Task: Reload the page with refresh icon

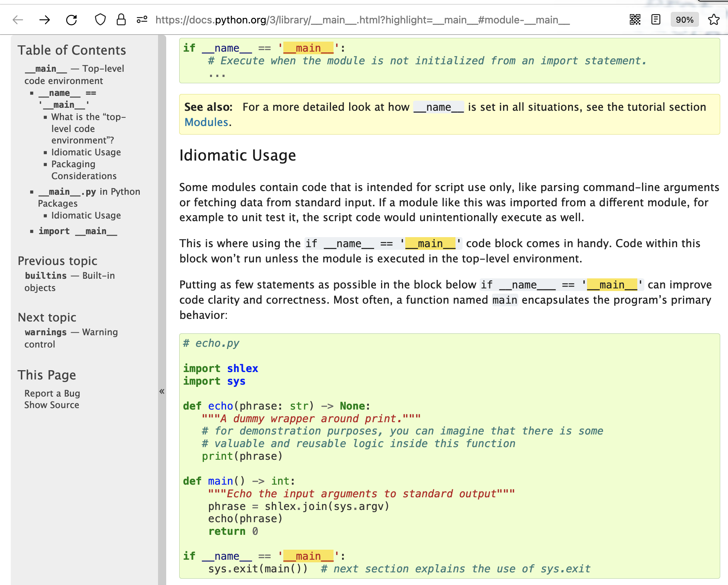Action: click(71, 20)
